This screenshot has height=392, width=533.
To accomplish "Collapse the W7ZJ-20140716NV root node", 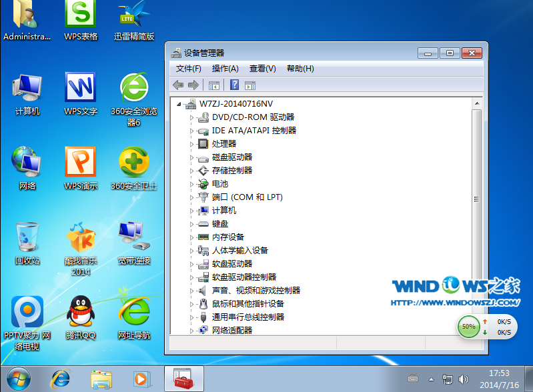I will click(178, 104).
